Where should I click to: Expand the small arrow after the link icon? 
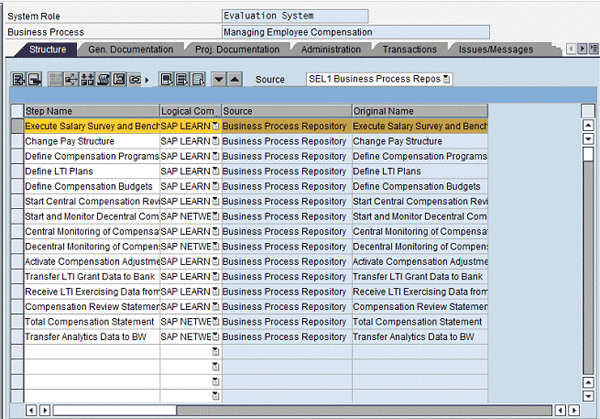click(x=148, y=79)
